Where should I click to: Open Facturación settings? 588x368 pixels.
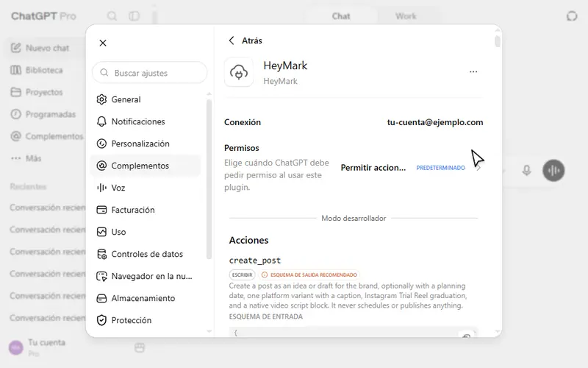tap(146, 210)
